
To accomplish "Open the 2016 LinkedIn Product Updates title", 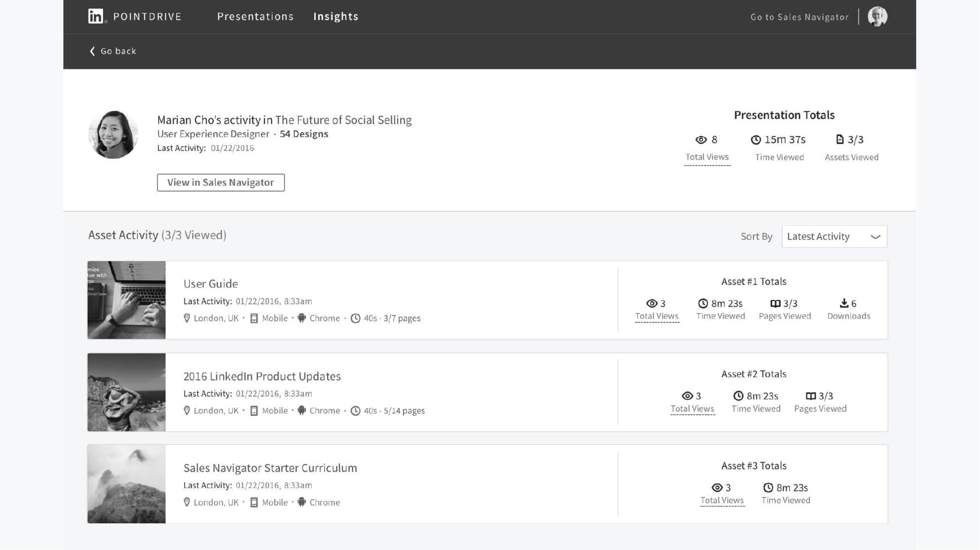I will click(262, 376).
